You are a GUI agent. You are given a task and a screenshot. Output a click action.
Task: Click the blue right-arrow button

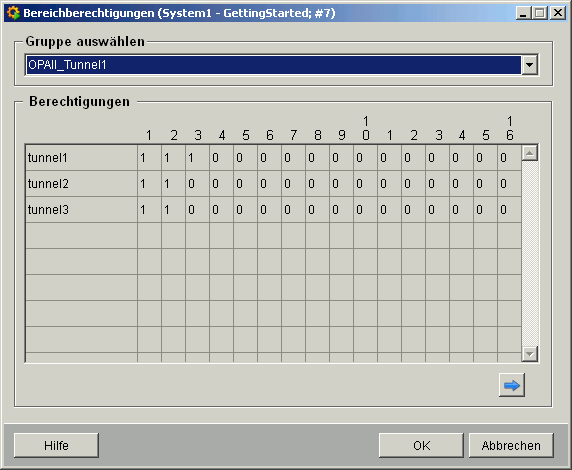511,385
